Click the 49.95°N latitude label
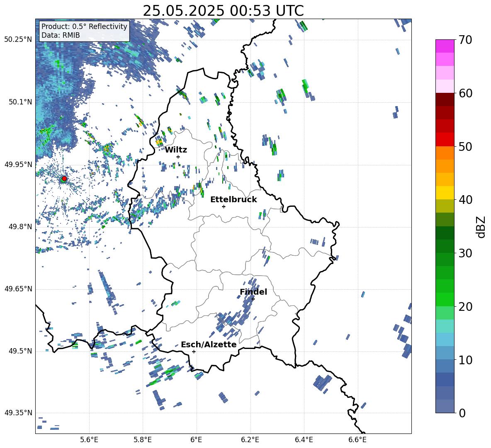Viewport: 491px width, 448px height. tap(18, 164)
